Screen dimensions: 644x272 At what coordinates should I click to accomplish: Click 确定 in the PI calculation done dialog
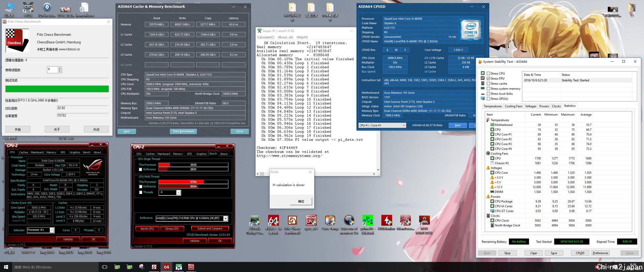pyautogui.click(x=301, y=201)
